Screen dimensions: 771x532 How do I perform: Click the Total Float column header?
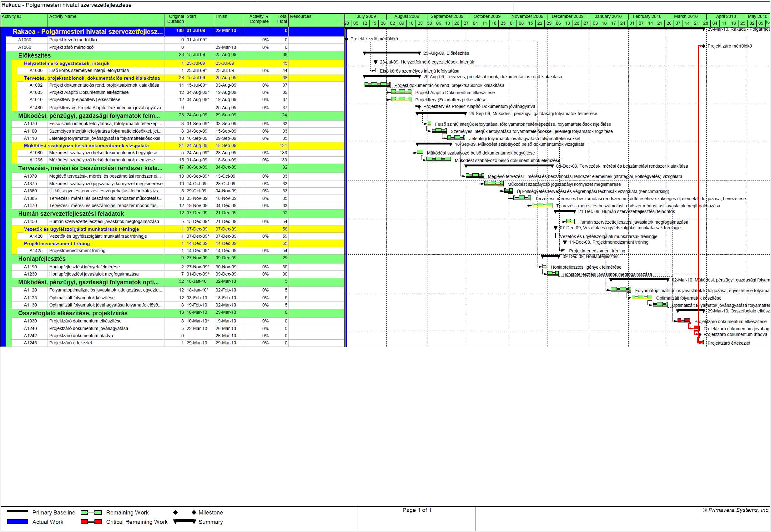(x=279, y=20)
